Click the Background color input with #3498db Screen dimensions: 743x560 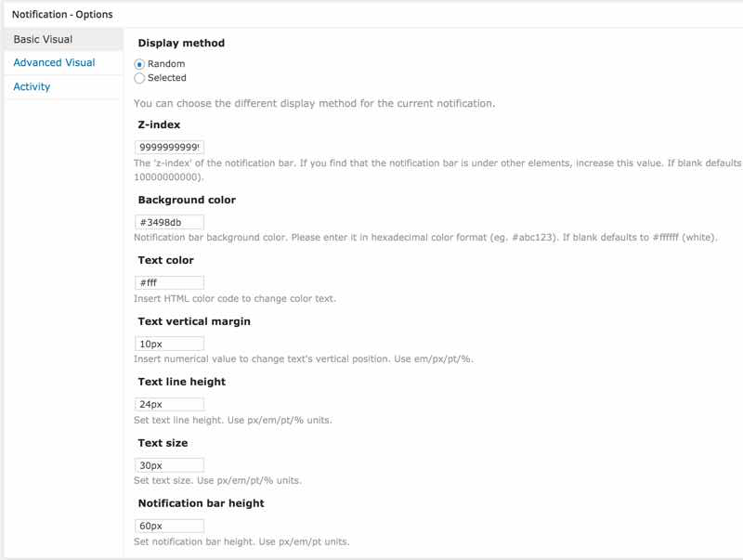(x=169, y=222)
